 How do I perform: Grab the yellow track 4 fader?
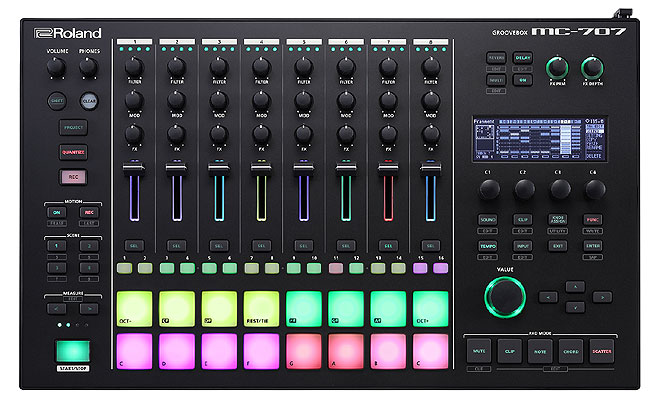point(261,168)
